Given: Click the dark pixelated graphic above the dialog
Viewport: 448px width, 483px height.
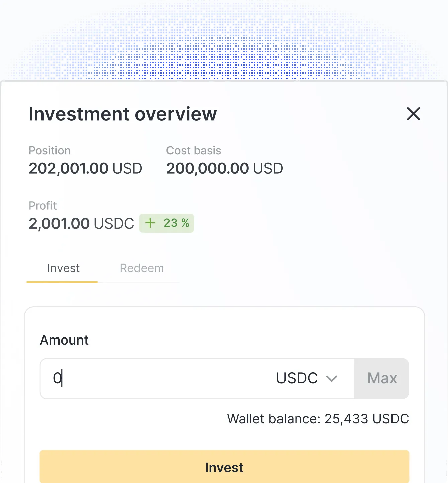Looking at the screenshot, I should (224, 70).
